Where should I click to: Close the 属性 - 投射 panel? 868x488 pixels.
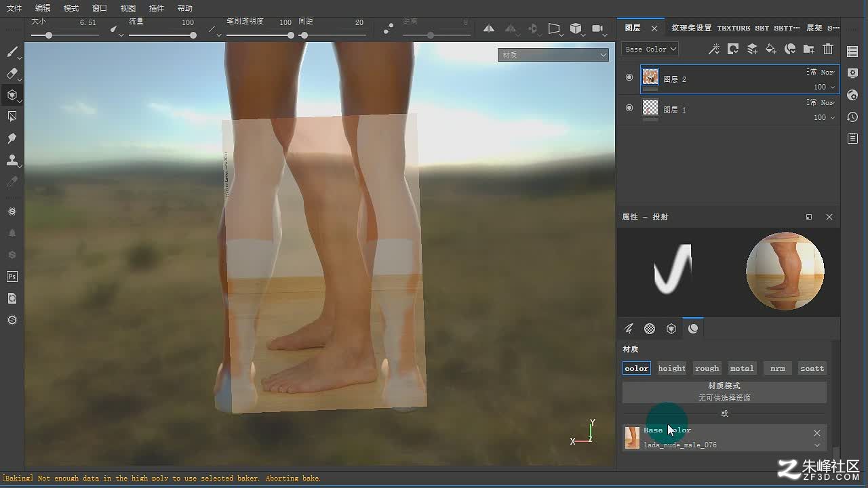click(x=829, y=217)
